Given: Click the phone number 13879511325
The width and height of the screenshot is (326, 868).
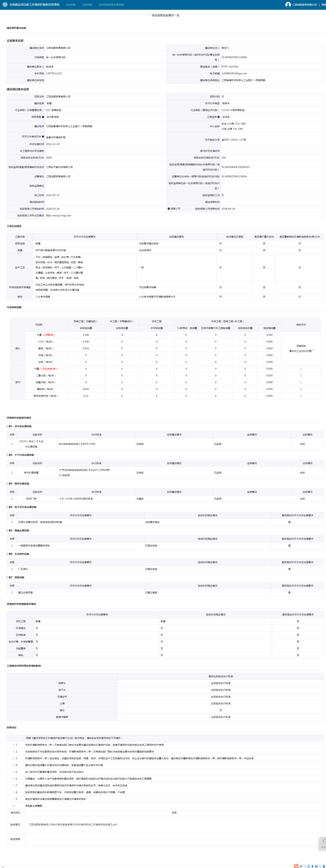Looking at the screenshot, I should tap(54, 73).
